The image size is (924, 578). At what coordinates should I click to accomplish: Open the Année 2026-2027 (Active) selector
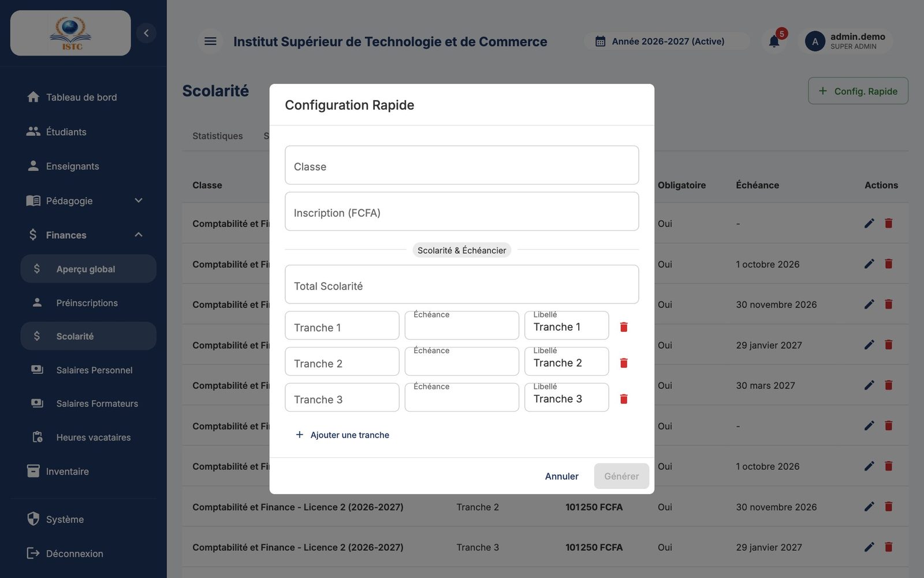coord(667,41)
